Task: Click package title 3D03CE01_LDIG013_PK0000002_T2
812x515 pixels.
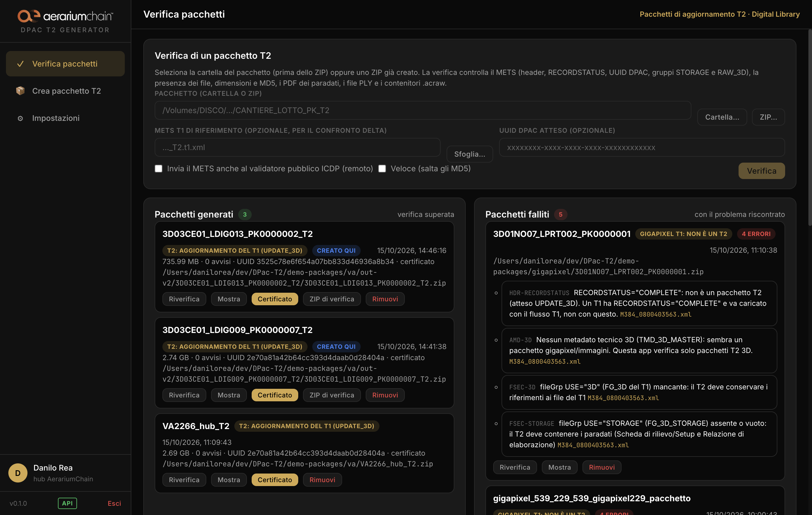Action: tap(238, 234)
